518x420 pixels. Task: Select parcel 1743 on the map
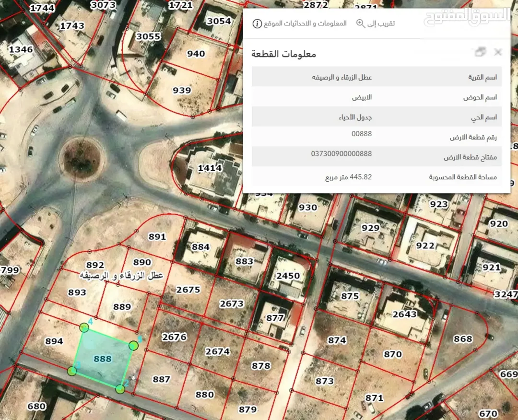click(72, 26)
